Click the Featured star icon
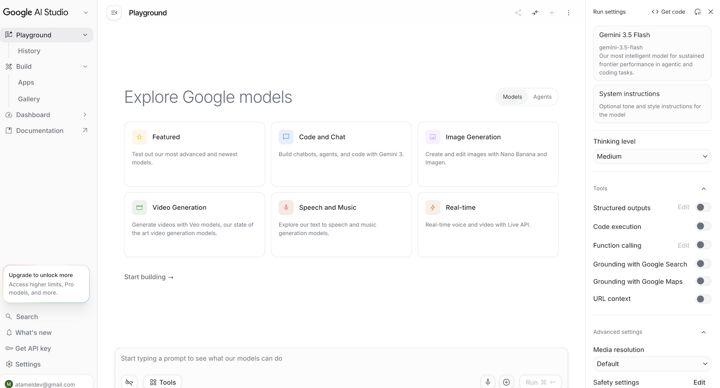720x388 pixels. pos(139,137)
